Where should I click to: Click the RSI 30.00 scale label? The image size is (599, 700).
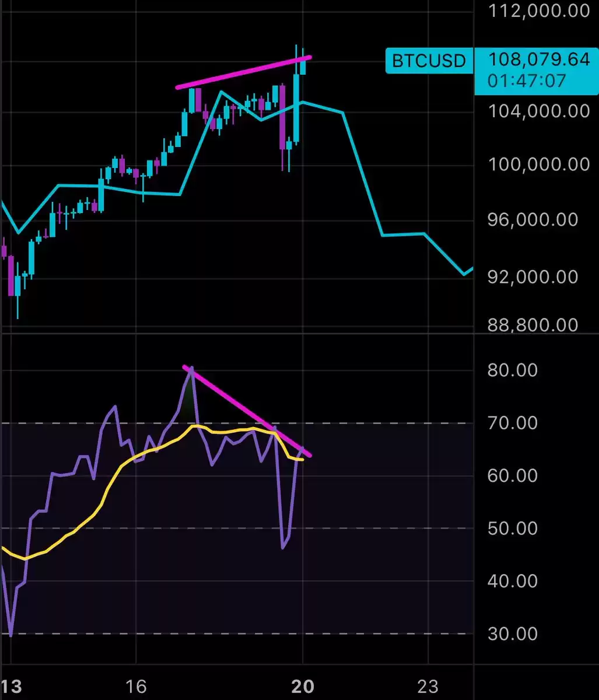point(513,633)
